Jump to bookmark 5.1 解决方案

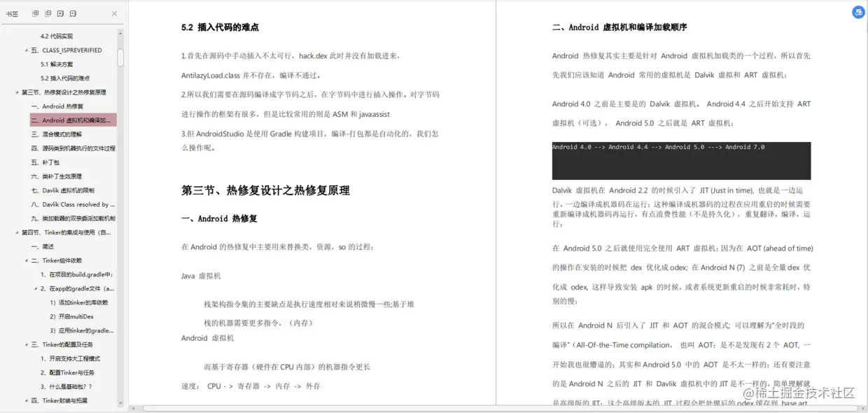(x=57, y=64)
